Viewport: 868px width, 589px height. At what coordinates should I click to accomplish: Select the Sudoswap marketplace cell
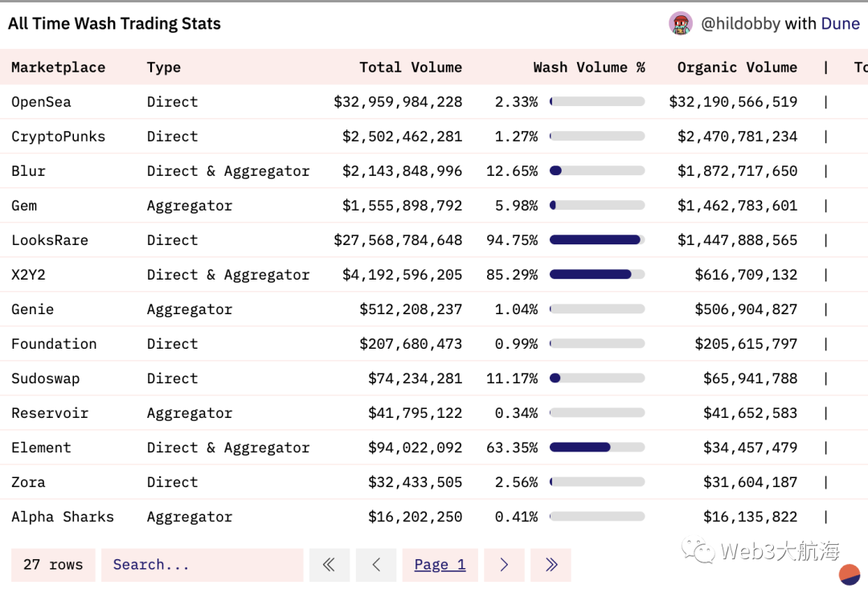point(45,378)
